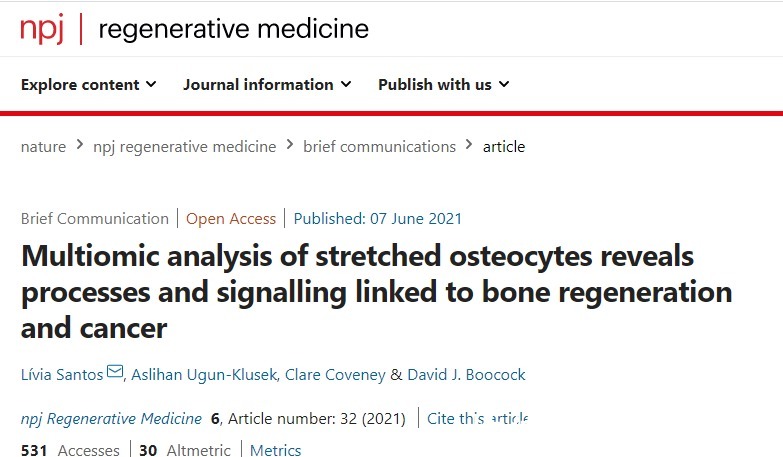This screenshot has height=457, width=783.
Task: Expand the Publish with us menu
Action: point(443,85)
